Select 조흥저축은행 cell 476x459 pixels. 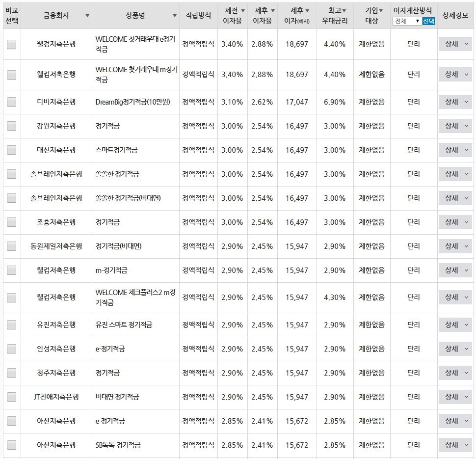[56, 222]
